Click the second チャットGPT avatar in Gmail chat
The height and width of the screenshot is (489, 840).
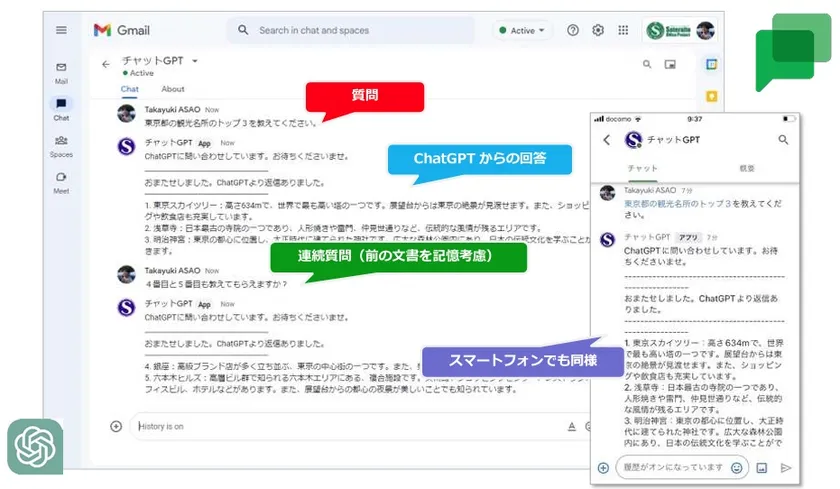pos(126,307)
